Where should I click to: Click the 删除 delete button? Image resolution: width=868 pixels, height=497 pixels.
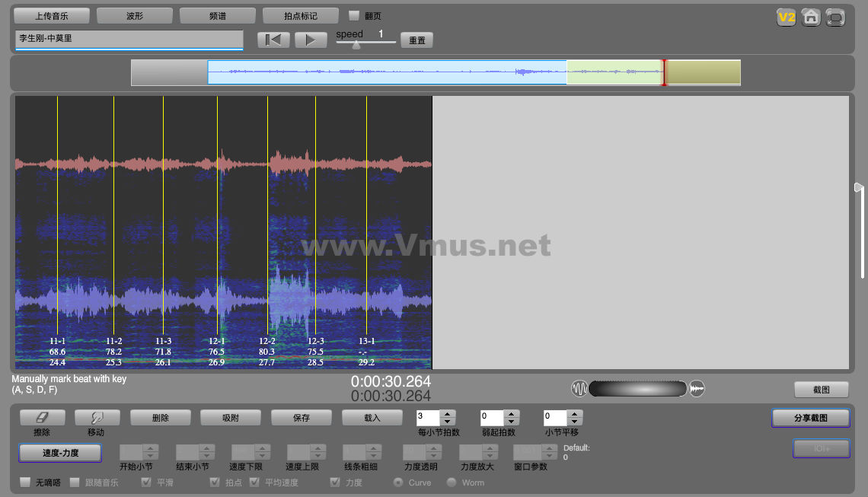[x=161, y=418]
